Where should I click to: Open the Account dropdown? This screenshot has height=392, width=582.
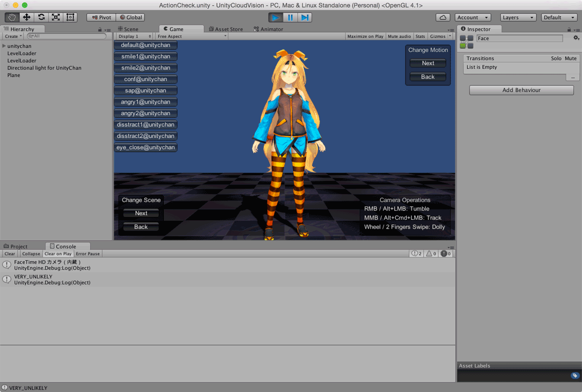click(473, 17)
